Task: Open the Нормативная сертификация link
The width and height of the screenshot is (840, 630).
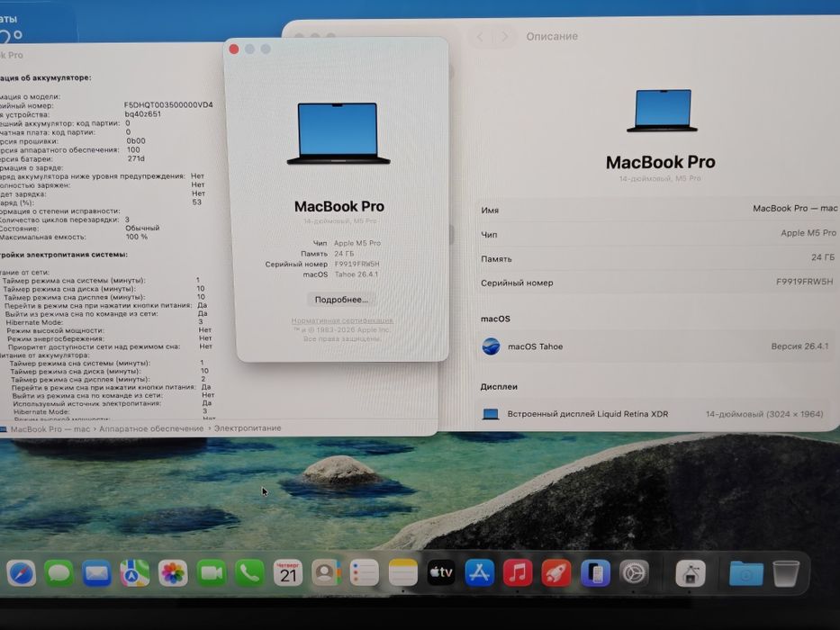Action: click(x=342, y=320)
